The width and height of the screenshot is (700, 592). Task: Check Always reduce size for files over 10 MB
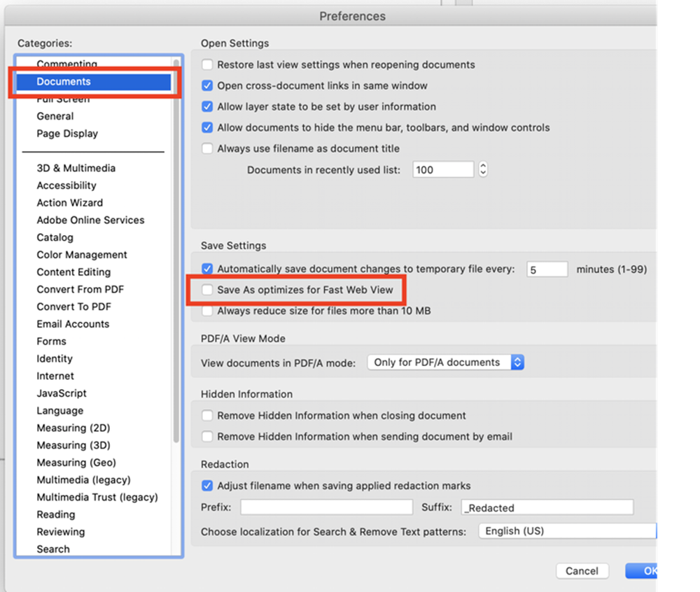point(207,311)
